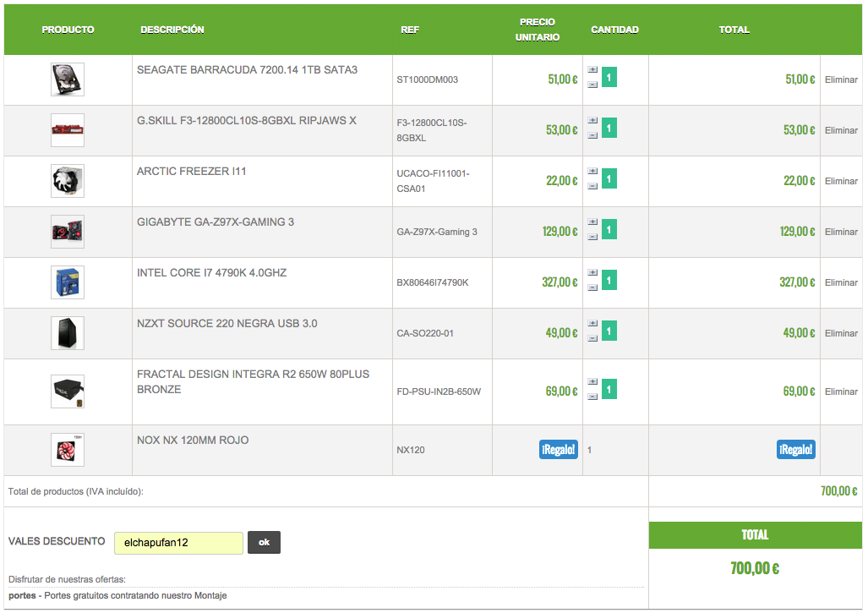Increase quantity of Arctic Freezer I11
Image resolution: width=868 pixels, height=613 pixels.
click(592, 171)
